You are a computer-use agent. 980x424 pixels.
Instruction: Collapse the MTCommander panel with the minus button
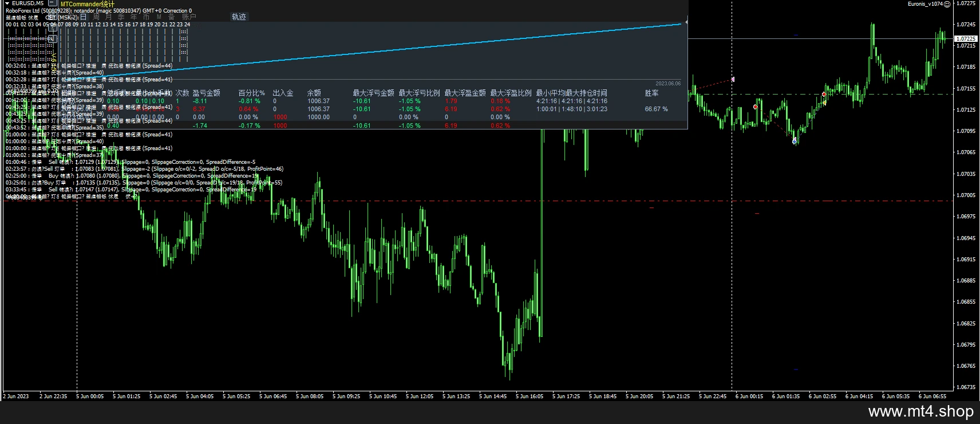(53, 3)
